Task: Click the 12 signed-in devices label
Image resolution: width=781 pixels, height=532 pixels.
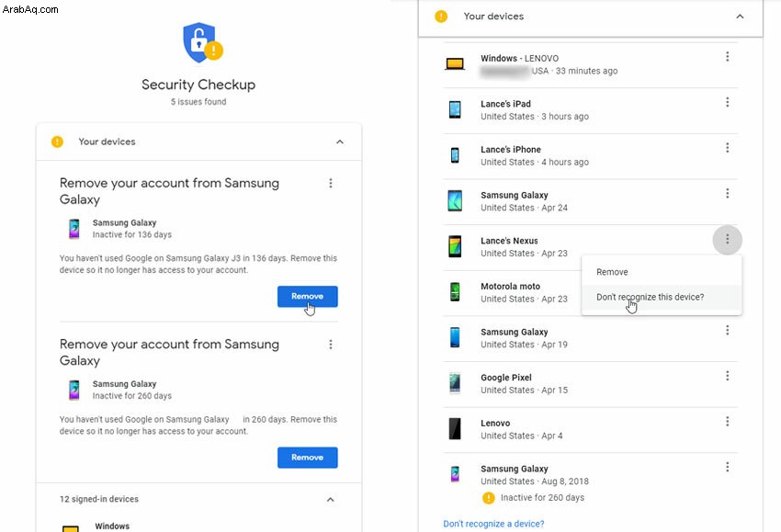Action: coord(99,499)
